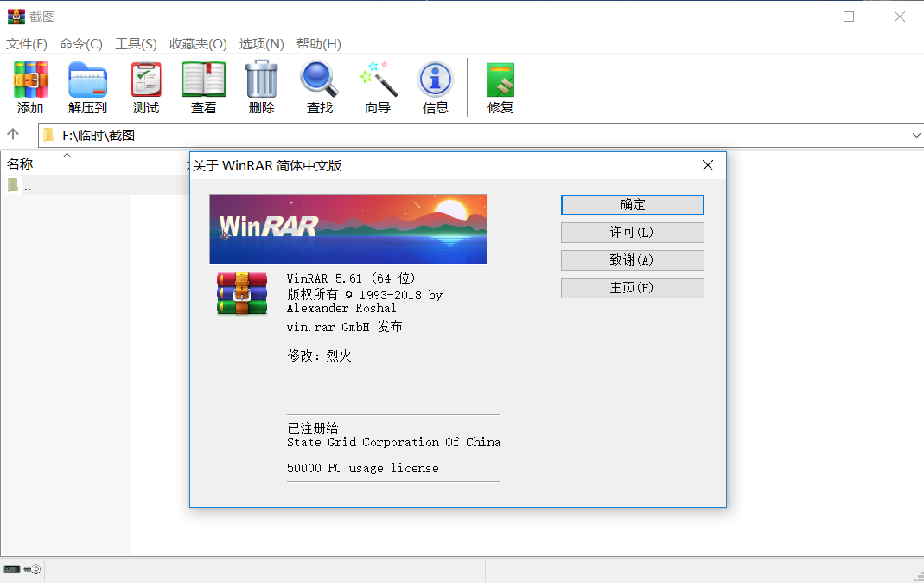924x583 pixels.
Task: Click the 删除 (Delete) trash icon
Action: 261,86
